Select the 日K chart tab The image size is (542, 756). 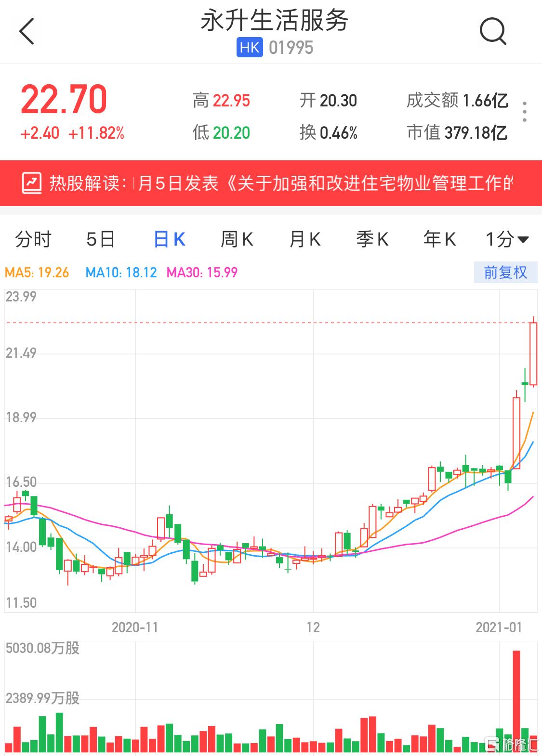click(x=169, y=239)
